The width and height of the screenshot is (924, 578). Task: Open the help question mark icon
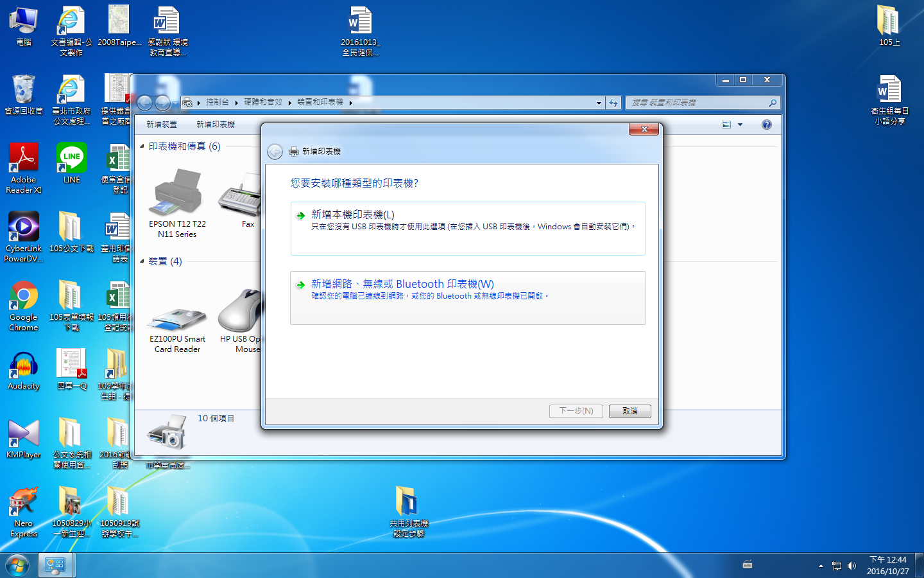pyautogui.click(x=766, y=125)
